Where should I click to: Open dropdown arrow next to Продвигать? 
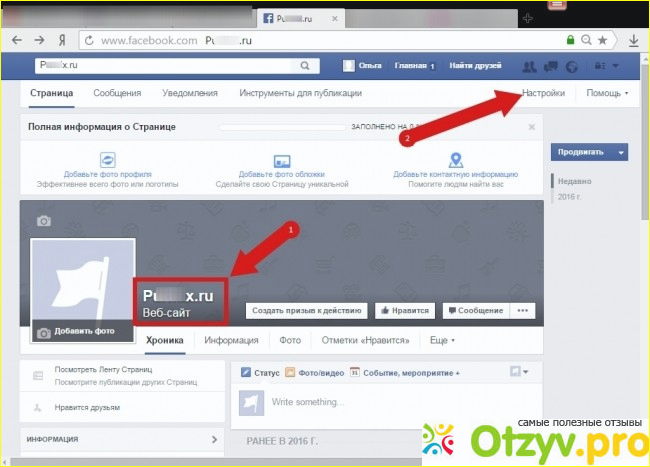(x=622, y=152)
